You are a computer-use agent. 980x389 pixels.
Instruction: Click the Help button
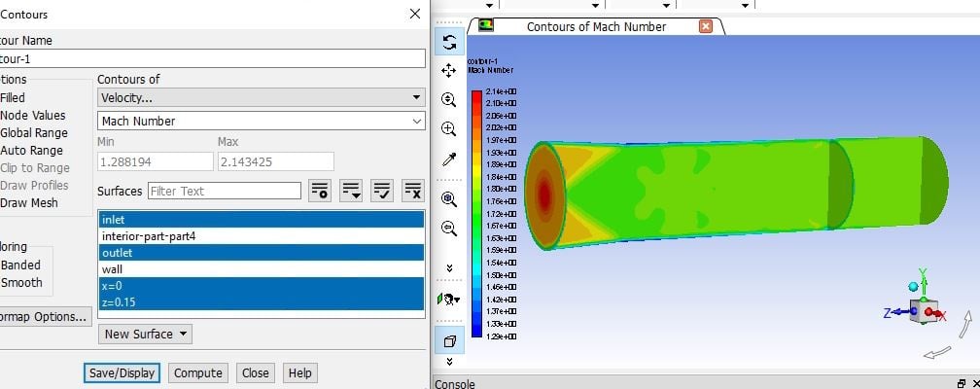pyautogui.click(x=300, y=372)
